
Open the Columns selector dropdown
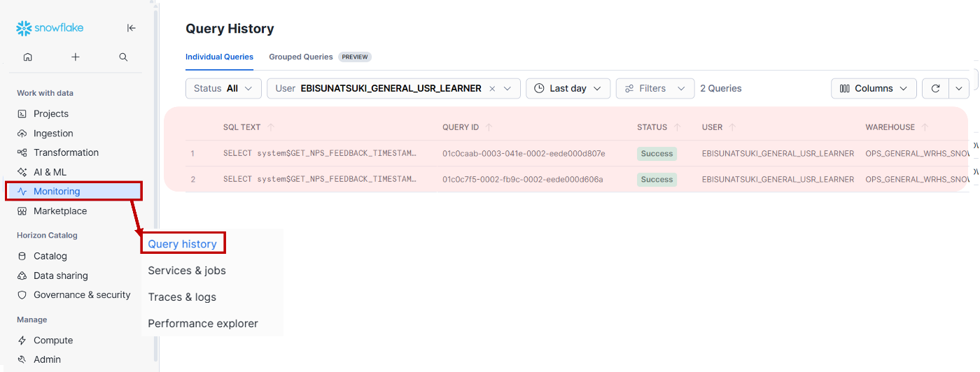(874, 89)
